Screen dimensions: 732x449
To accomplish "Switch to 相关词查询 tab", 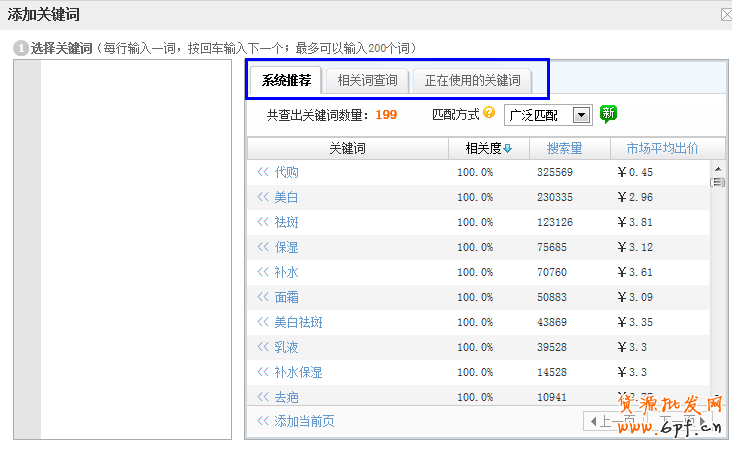I will (x=367, y=81).
